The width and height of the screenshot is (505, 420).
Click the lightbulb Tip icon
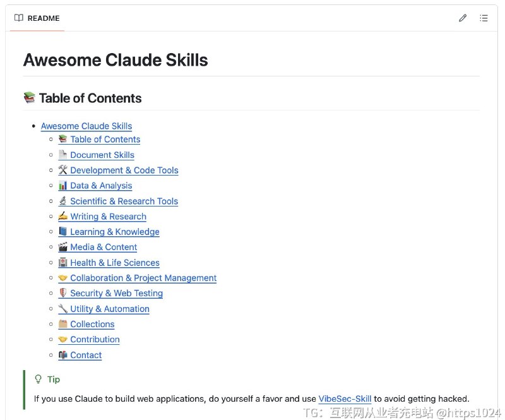click(x=38, y=379)
